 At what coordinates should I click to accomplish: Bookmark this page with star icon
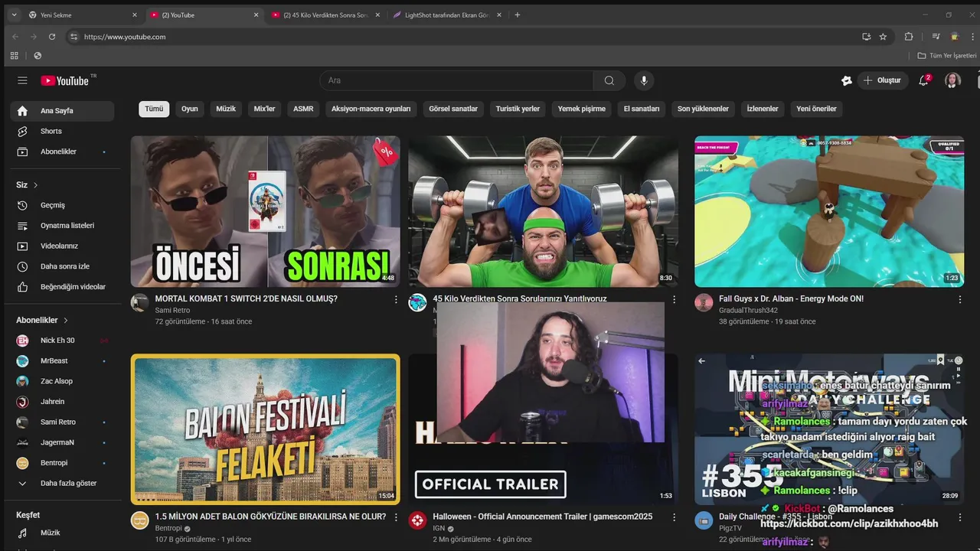883,36
